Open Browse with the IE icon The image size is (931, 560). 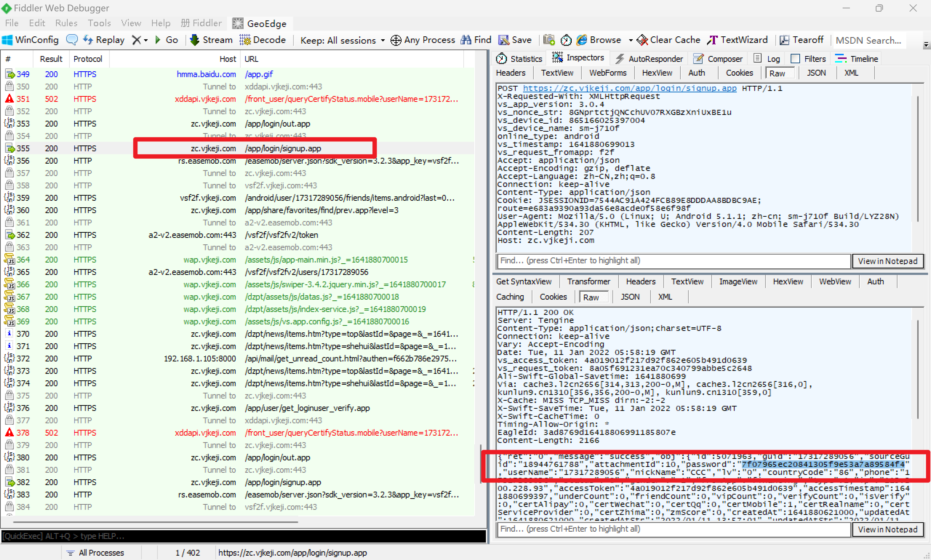(x=582, y=40)
